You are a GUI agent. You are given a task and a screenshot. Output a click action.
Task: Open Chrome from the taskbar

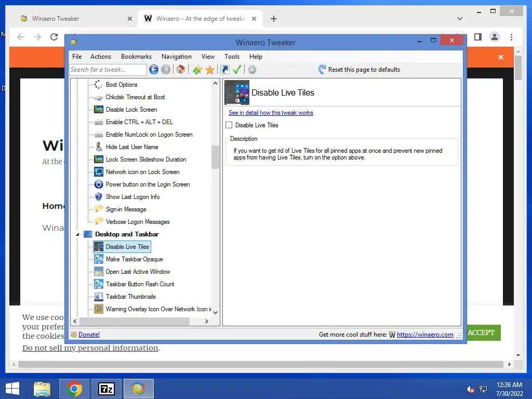coord(74,389)
